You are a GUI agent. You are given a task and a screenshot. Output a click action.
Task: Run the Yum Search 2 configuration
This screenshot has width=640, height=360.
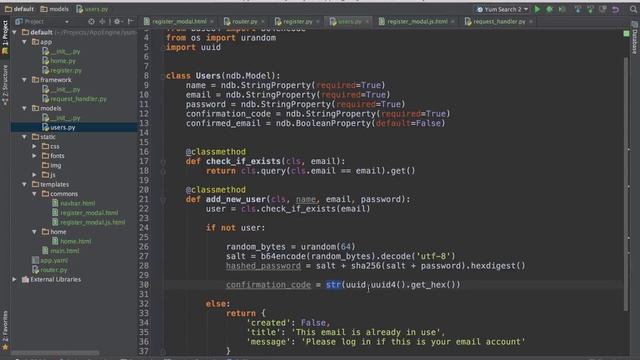(537, 9)
